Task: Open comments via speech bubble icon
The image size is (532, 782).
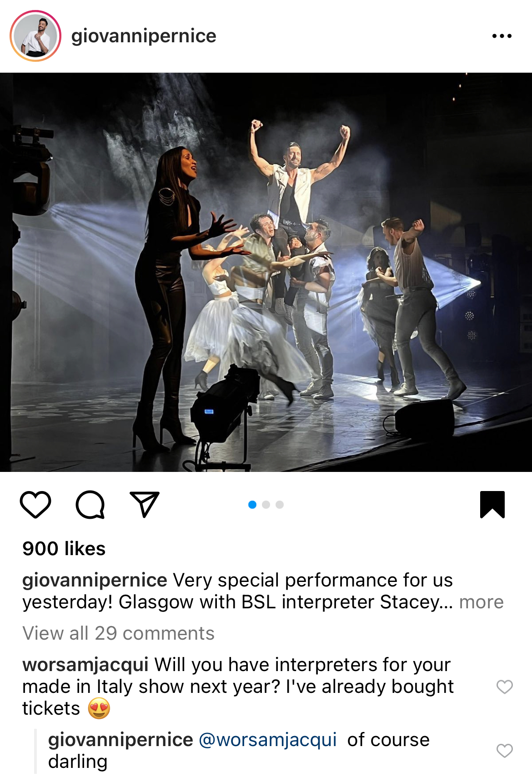Action: (x=90, y=505)
